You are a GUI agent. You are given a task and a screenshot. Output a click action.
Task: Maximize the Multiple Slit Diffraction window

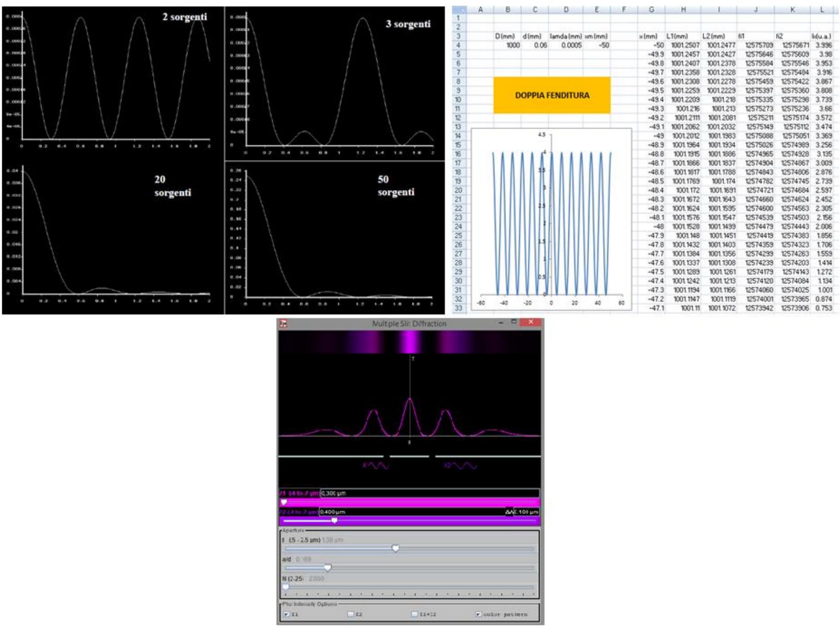(x=514, y=322)
